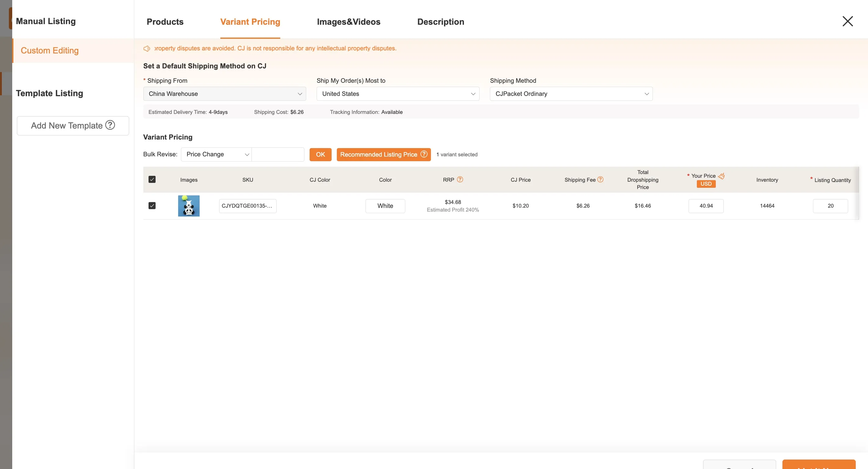The width and height of the screenshot is (868, 469).
Task: Open the Shipping From dropdown
Action: coord(225,94)
